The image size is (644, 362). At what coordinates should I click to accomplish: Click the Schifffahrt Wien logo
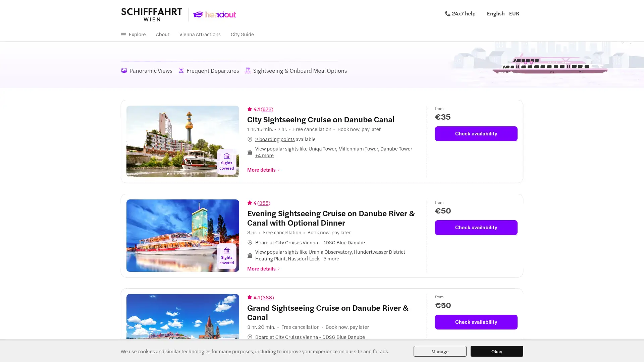(152, 14)
